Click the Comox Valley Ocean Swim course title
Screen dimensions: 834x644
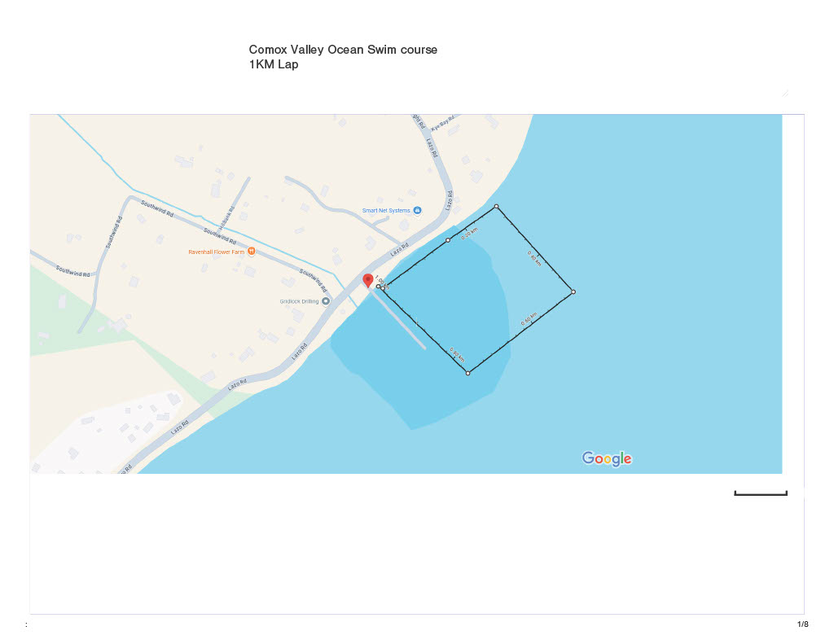[343, 50]
